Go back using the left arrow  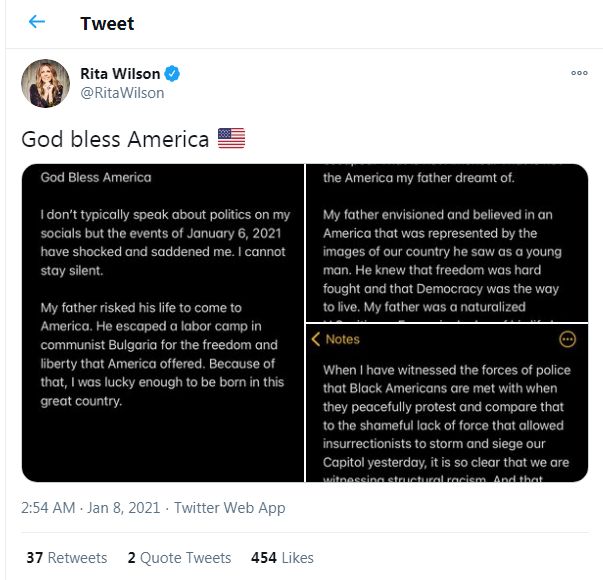[x=37, y=22]
